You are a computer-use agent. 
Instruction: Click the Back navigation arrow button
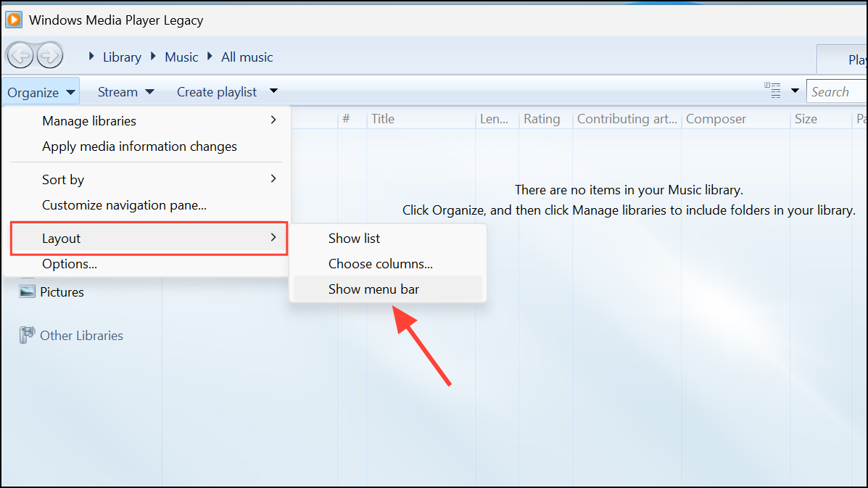tap(20, 55)
